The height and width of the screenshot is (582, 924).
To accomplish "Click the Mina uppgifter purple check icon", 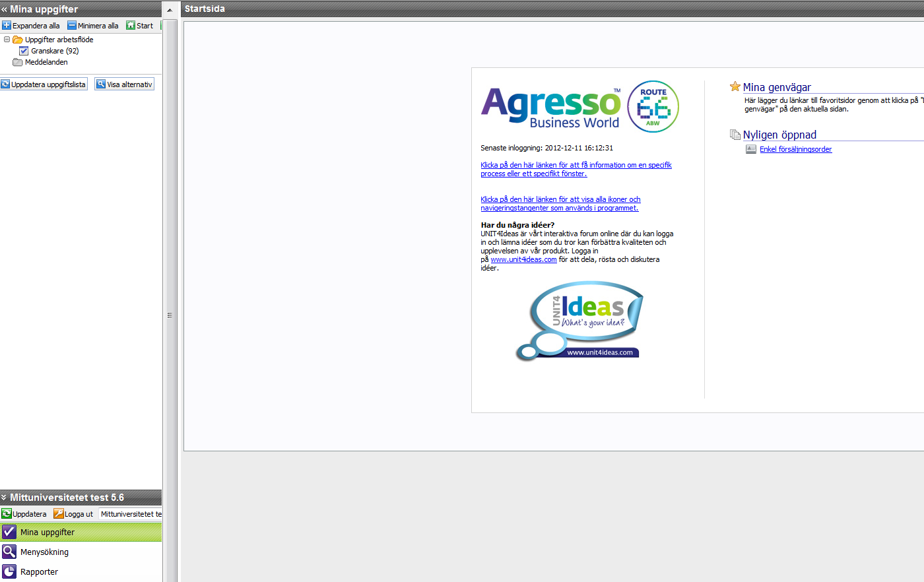I will tap(9, 532).
